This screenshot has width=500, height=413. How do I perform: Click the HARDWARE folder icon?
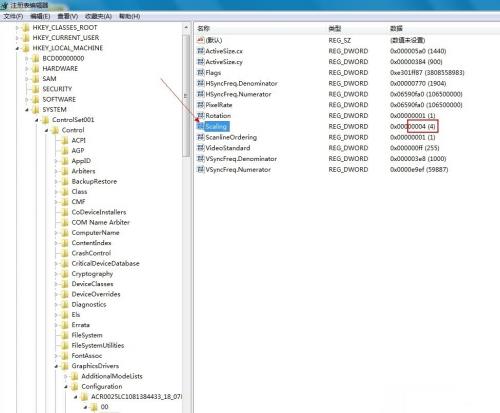(36, 69)
